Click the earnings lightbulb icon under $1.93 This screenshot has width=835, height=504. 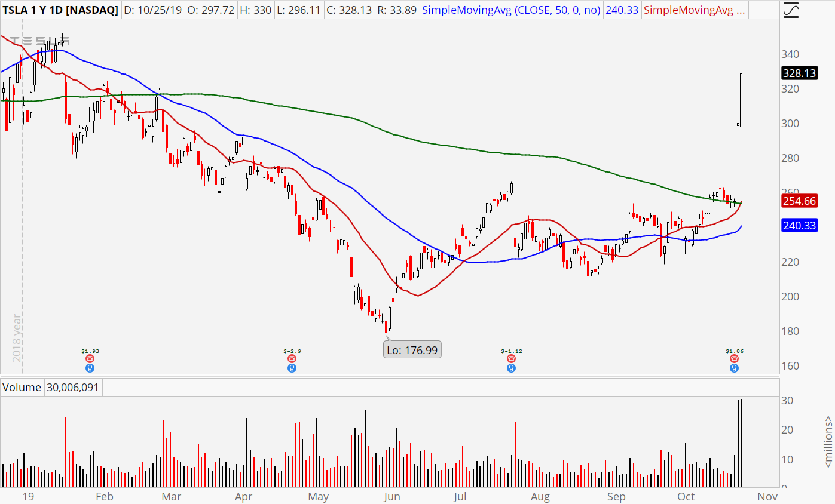[x=90, y=368]
